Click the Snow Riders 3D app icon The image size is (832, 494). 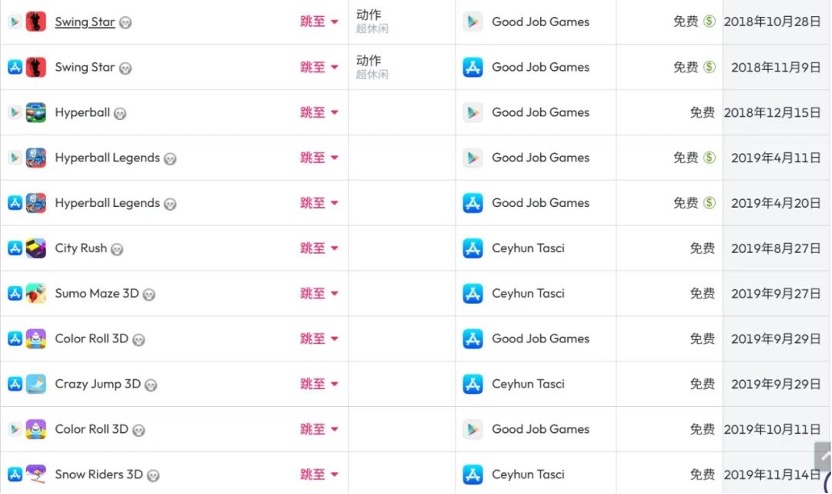(x=36, y=474)
